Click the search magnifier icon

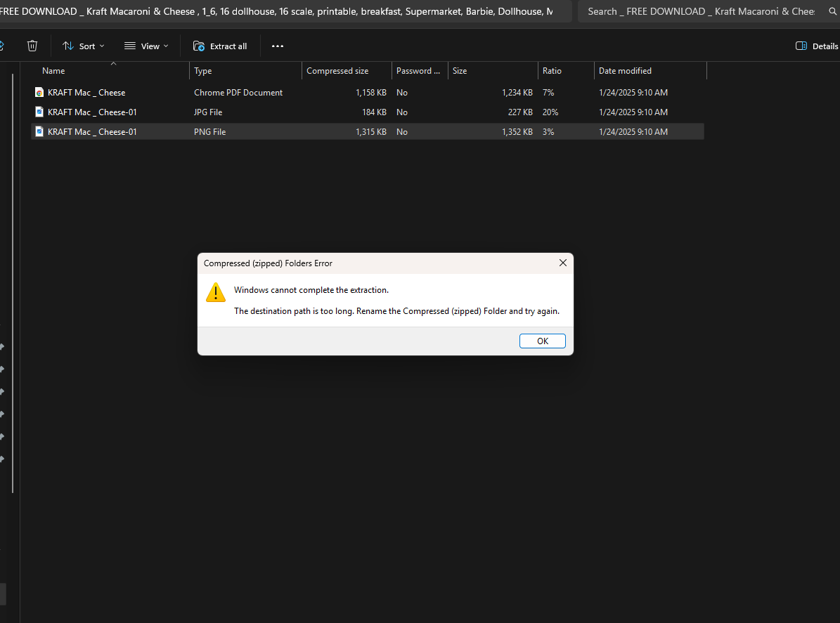(x=832, y=11)
